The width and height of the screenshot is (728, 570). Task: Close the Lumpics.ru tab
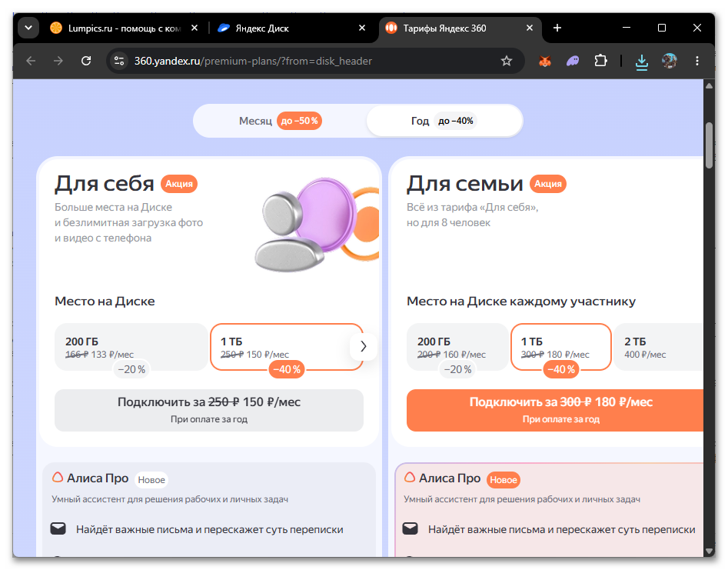point(194,28)
